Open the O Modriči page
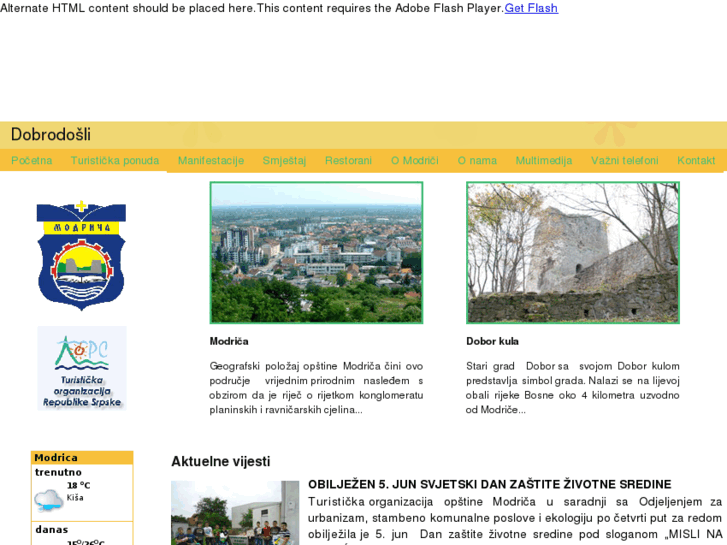 click(x=415, y=160)
